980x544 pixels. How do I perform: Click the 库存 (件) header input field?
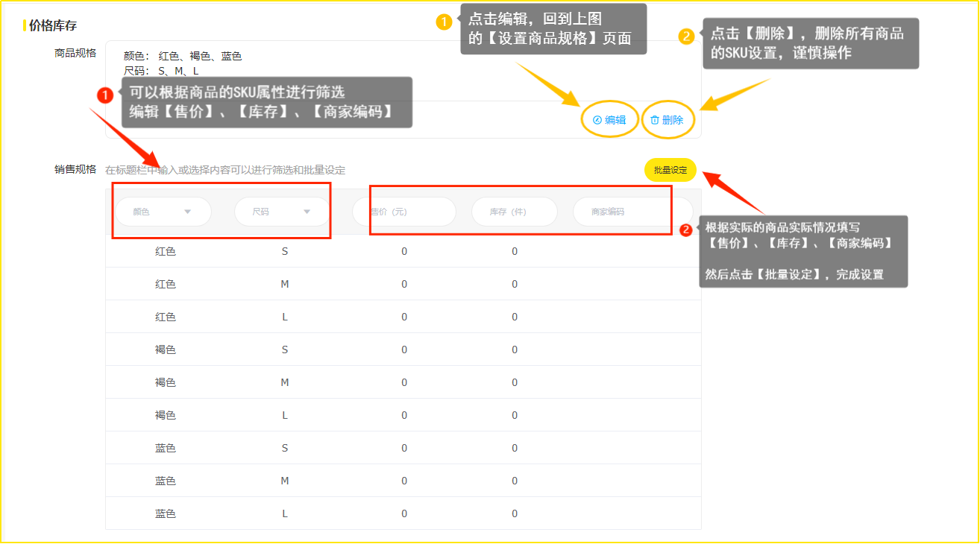514,212
